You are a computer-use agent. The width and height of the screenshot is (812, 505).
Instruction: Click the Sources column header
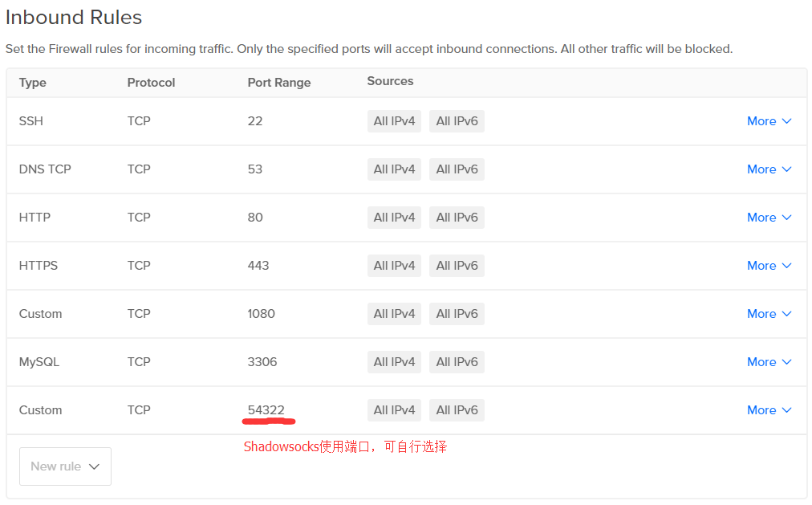pyautogui.click(x=390, y=81)
